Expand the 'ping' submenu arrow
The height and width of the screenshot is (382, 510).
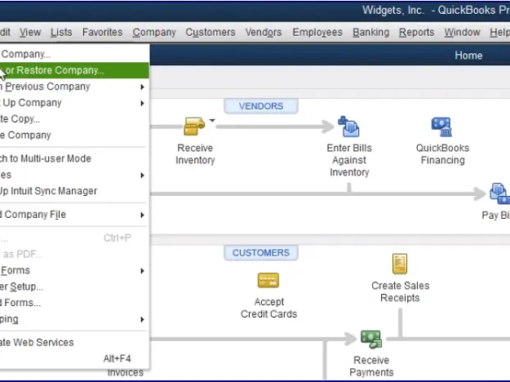tap(142, 319)
